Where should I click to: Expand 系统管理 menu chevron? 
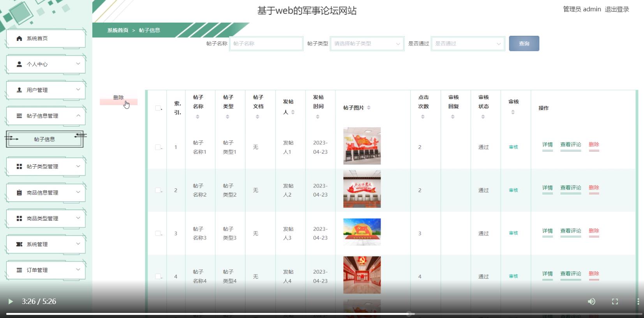pos(78,244)
